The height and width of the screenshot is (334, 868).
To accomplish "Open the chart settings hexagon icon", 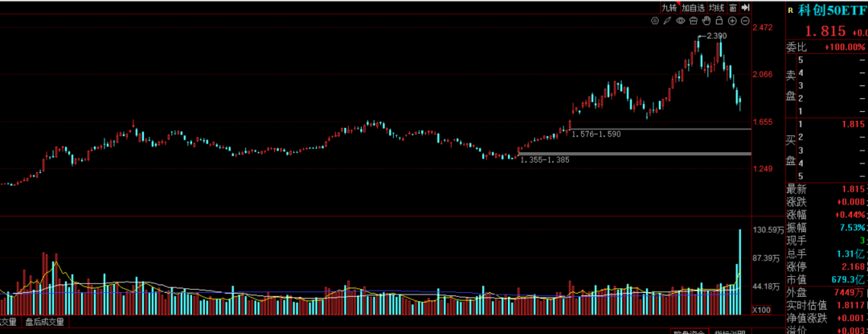I will point(655,21).
